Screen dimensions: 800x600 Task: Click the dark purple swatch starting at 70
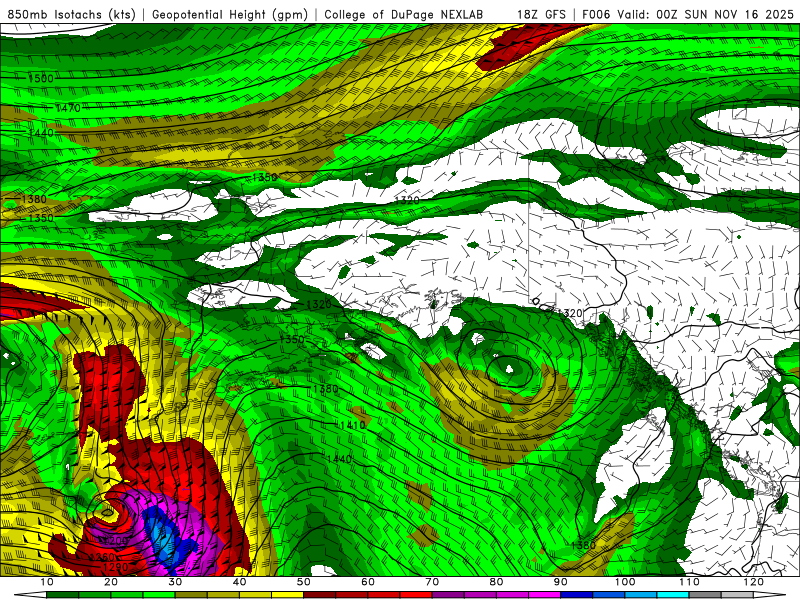[x=448, y=595]
